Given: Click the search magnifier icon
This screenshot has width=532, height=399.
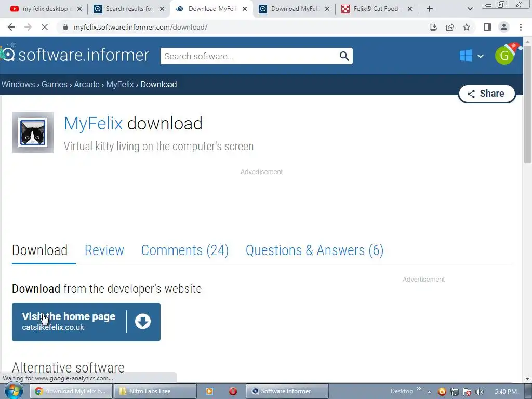Looking at the screenshot, I should pyautogui.click(x=344, y=56).
